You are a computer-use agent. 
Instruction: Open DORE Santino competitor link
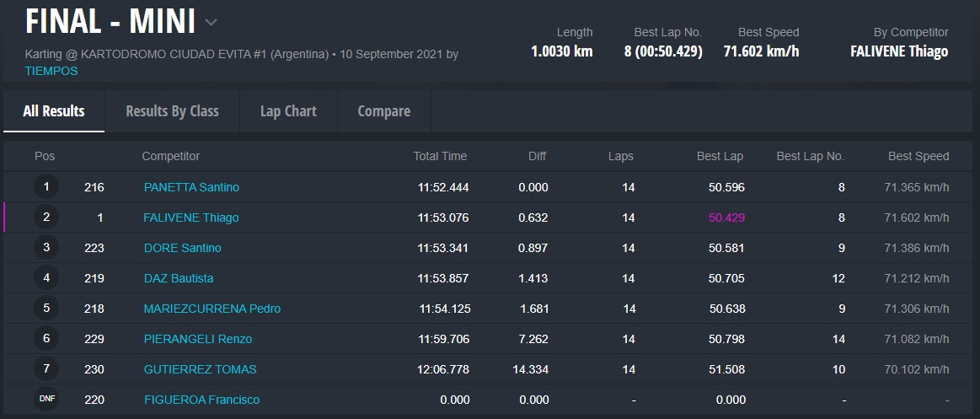(x=183, y=248)
